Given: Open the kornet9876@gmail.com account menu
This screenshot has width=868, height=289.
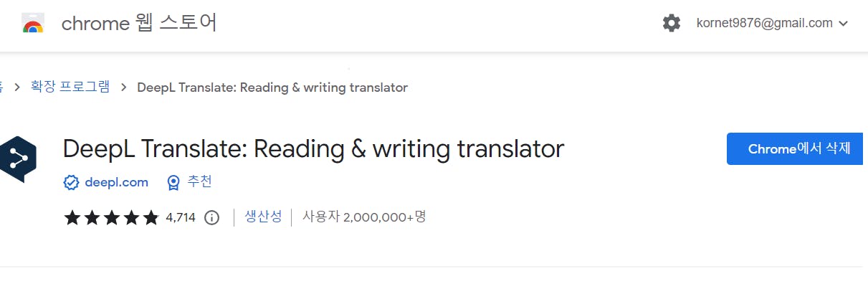Looking at the screenshot, I should [x=764, y=23].
